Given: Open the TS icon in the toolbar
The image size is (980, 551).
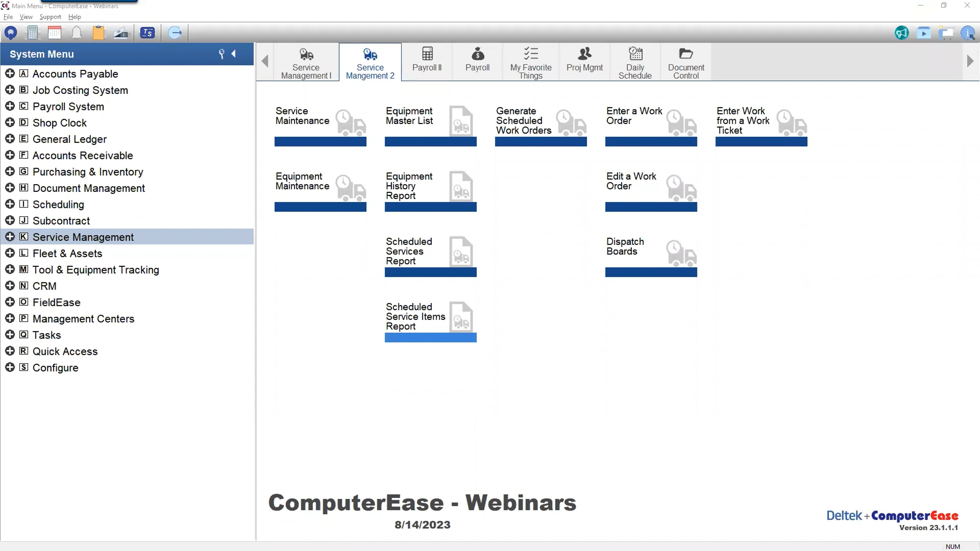Looking at the screenshot, I should 147,33.
